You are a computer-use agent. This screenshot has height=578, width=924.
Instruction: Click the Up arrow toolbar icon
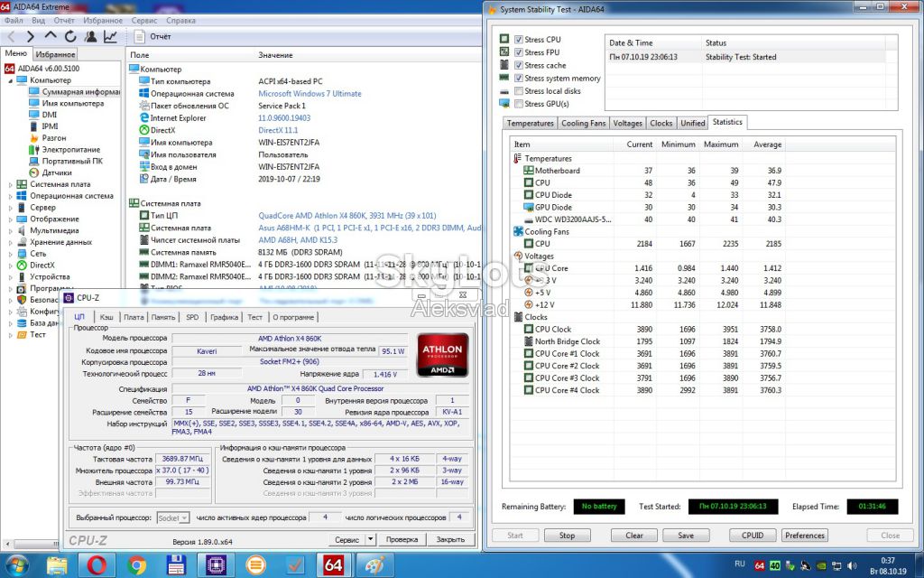(51, 36)
